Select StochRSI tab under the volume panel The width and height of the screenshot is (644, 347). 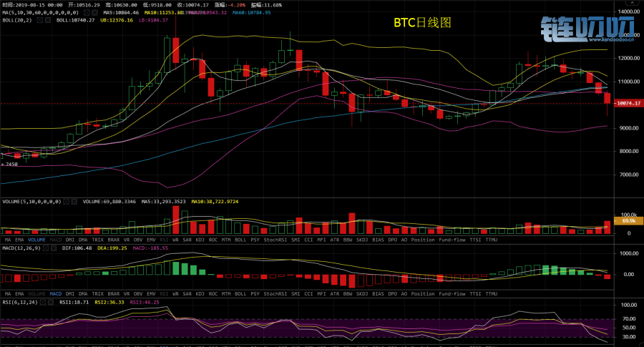[275, 240]
